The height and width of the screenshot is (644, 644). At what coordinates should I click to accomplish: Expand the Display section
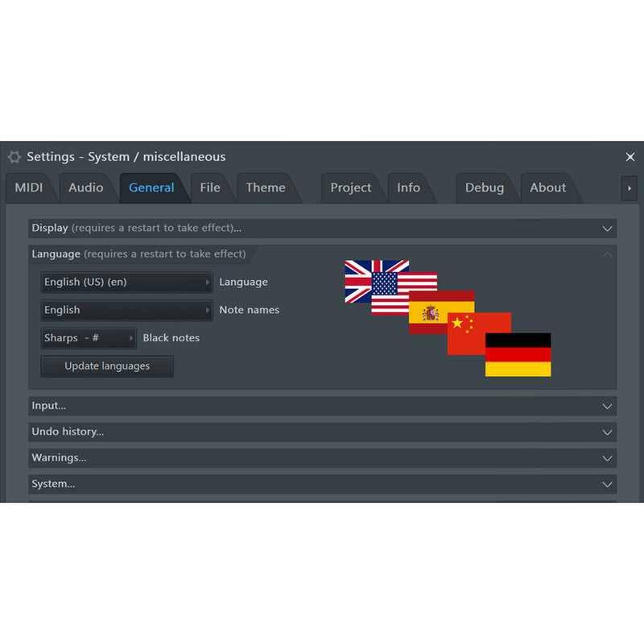pos(322,229)
